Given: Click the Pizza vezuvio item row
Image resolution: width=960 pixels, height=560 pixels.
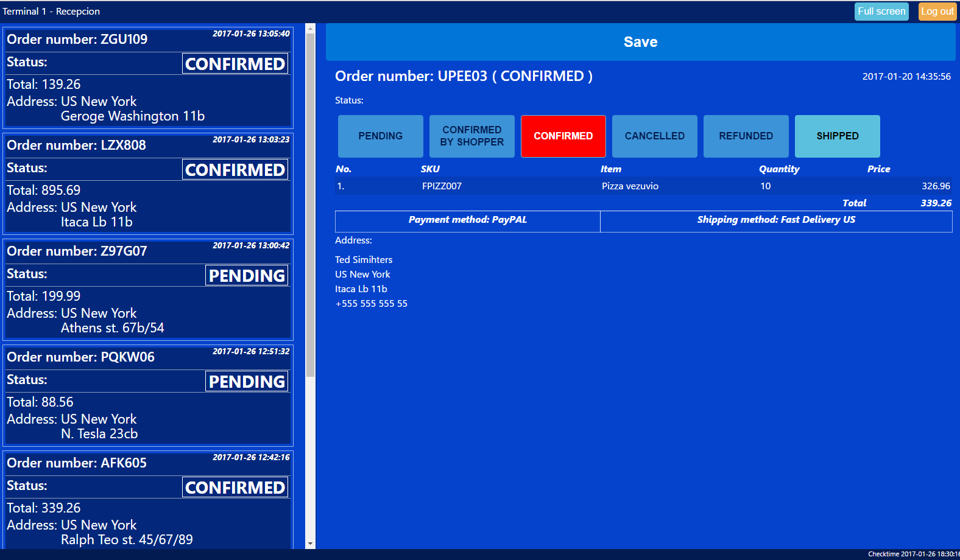Looking at the screenshot, I should click(630, 186).
